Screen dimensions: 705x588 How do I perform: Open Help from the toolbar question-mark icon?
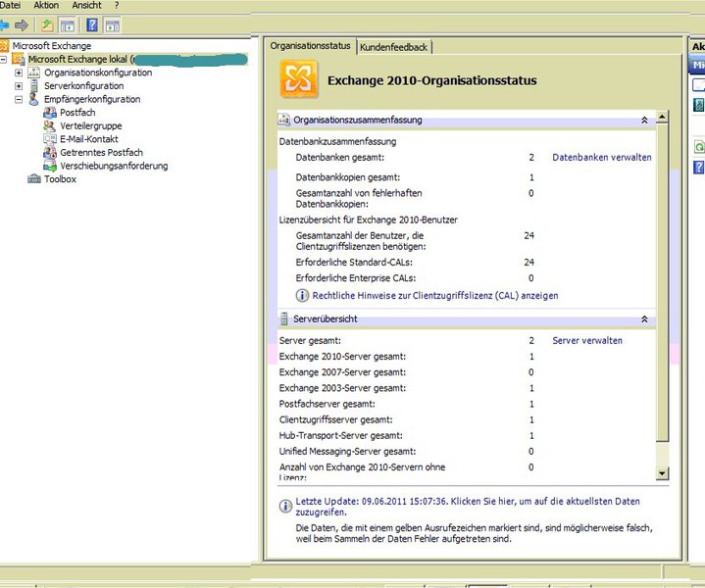(x=92, y=25)
